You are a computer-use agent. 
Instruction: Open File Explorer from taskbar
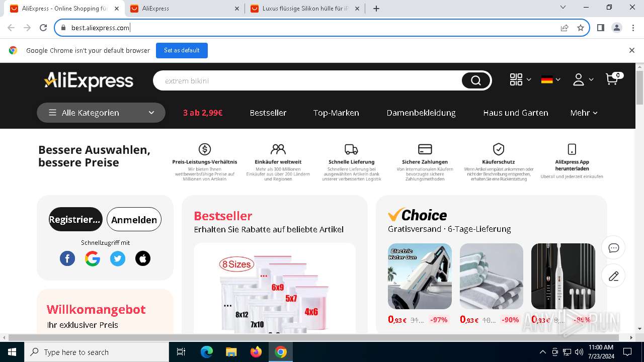coord(231,352)
